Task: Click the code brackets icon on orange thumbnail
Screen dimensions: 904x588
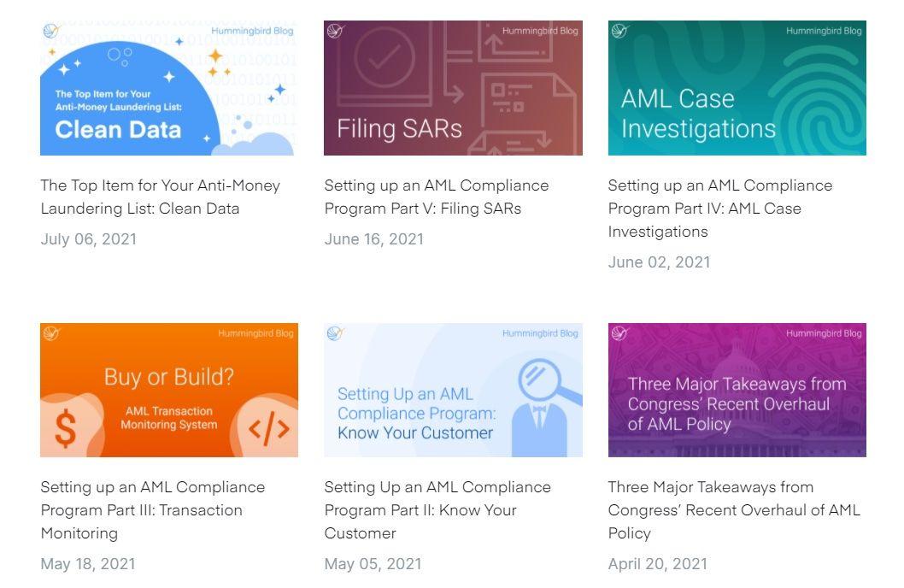Action: [x=268, y=428]
